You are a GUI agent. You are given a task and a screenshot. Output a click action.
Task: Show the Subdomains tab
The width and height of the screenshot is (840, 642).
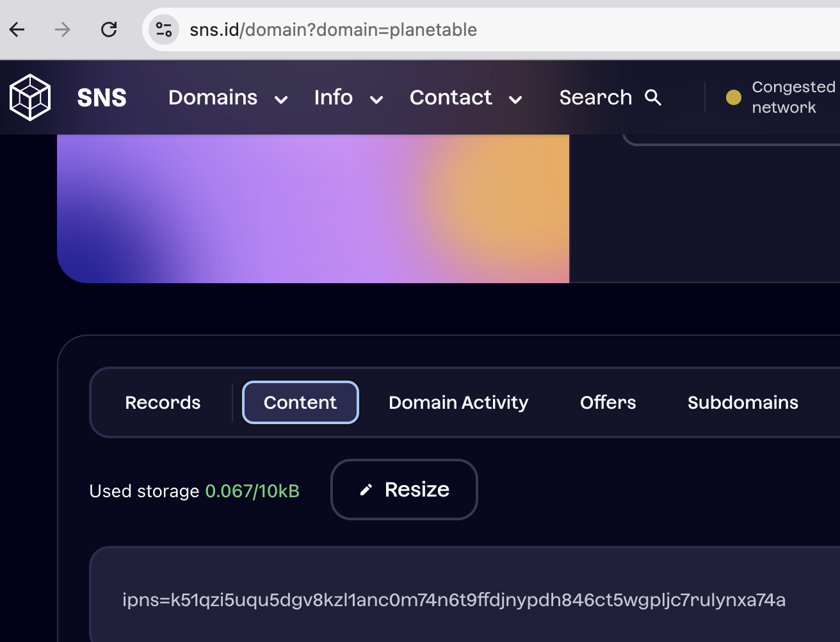pos(743,402)
